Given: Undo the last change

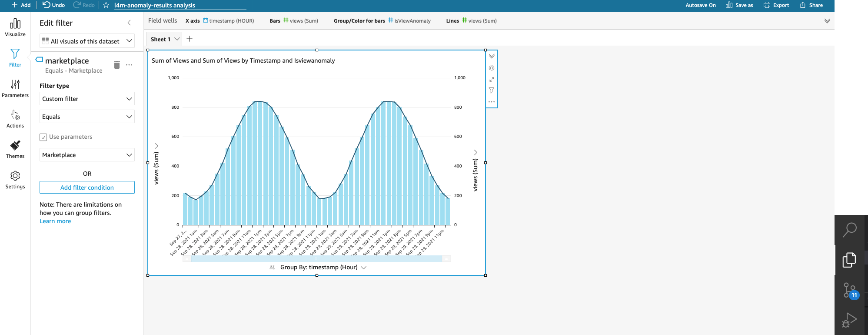Looking at the screenshot, I should [x=53, y=5].
